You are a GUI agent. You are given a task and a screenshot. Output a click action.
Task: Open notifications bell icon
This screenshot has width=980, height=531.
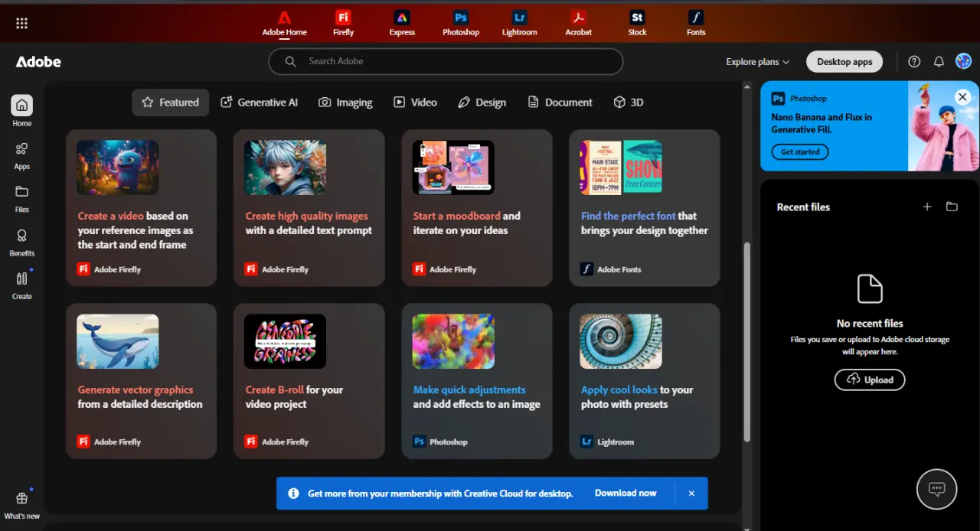click(x=939, y=62)
